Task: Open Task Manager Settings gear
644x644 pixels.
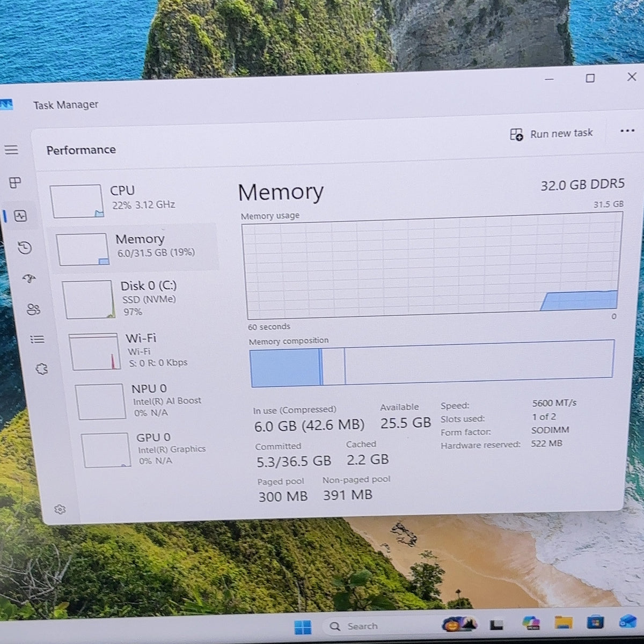Action: pyautogui.click(x=60, y=509)
